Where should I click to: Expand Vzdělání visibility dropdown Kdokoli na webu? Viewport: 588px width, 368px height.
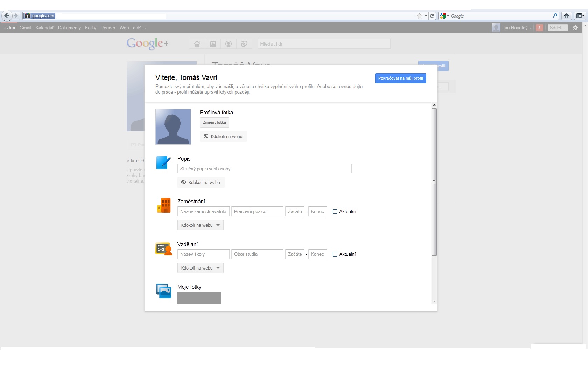pyautogui.click(x=200, y=268)
